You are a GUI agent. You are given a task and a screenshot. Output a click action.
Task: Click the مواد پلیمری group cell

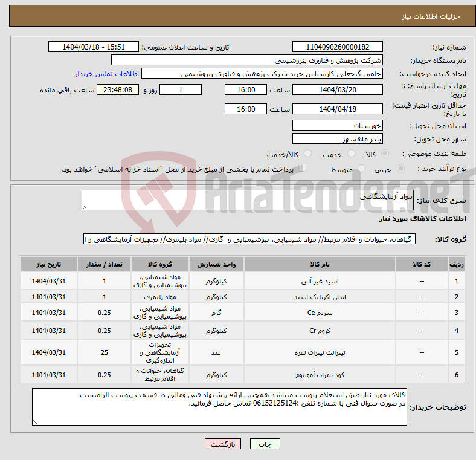(160, 297)
